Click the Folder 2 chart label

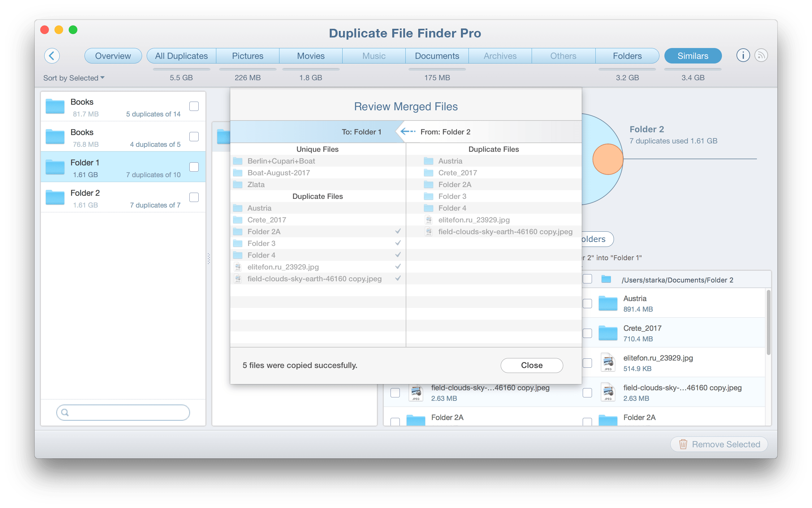point(646,129)
